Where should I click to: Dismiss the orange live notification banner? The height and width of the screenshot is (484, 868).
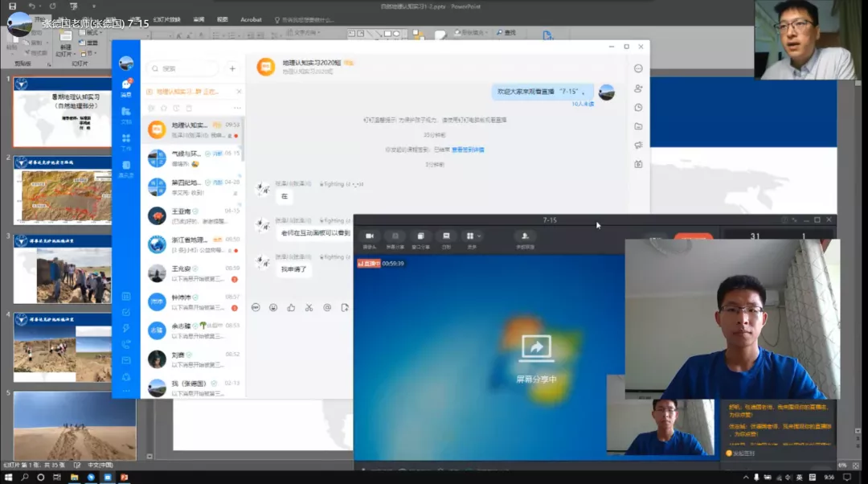[238, 92]
